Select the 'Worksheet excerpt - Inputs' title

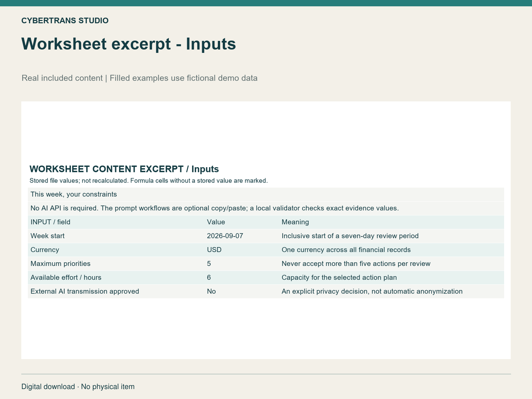tap(129, 44)
